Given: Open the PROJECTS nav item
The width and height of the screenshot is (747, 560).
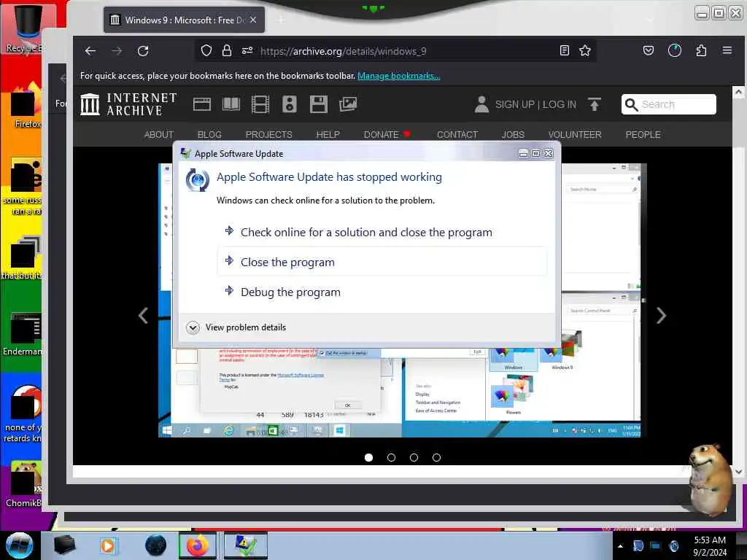Looking at the screenshot, I should (268, 135).
